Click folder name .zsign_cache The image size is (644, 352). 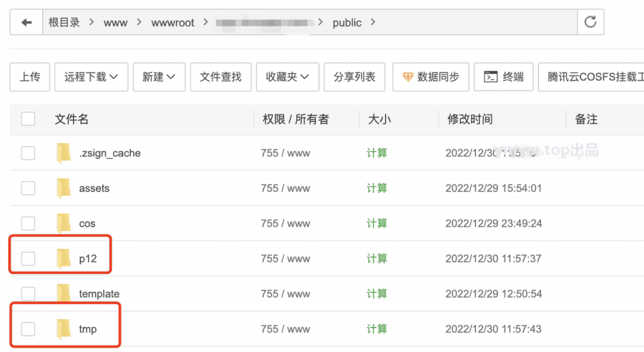[109, 154]
